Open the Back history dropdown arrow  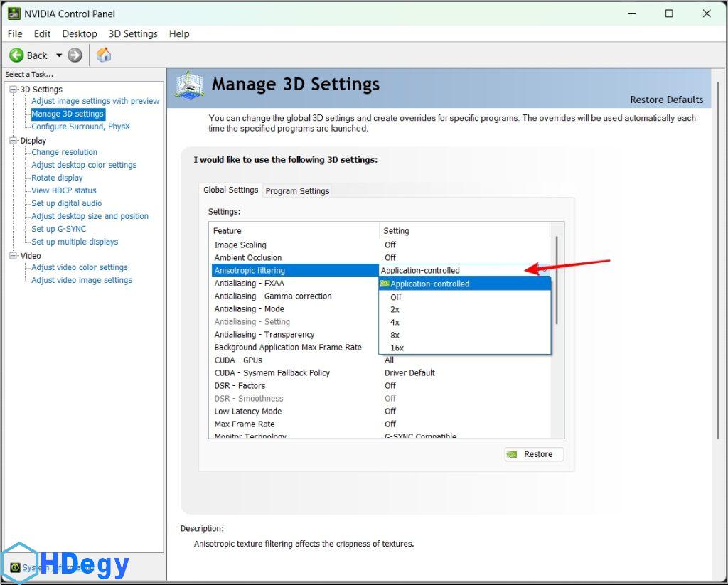point(59,55)
